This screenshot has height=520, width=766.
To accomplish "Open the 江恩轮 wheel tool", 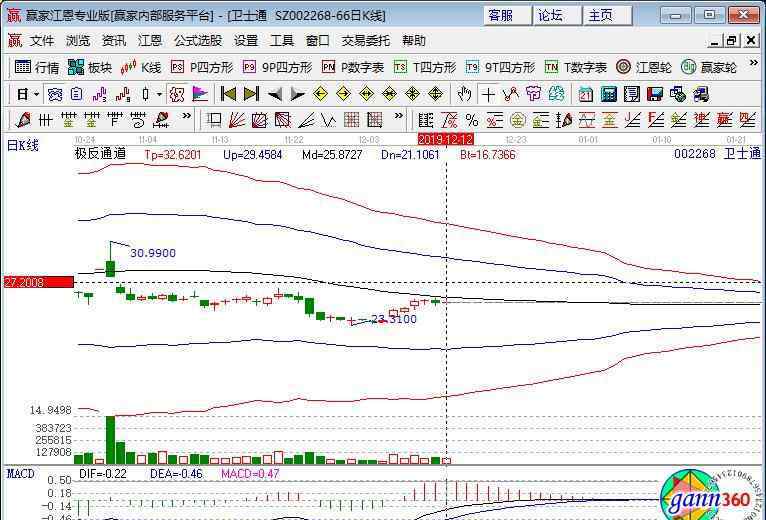I will [644, 67].
